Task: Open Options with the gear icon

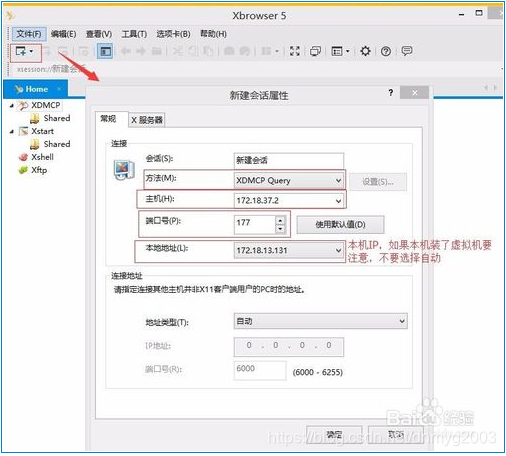Action: point(365,51)
